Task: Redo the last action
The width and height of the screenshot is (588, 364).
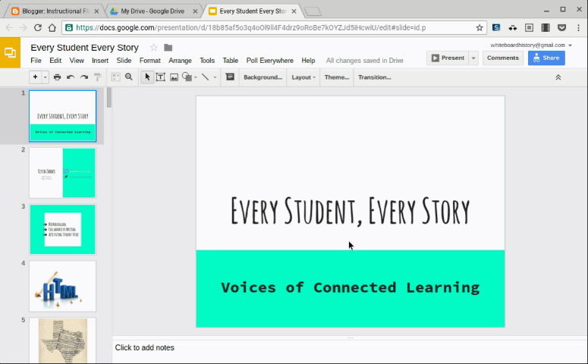Action: click(84, 77)
